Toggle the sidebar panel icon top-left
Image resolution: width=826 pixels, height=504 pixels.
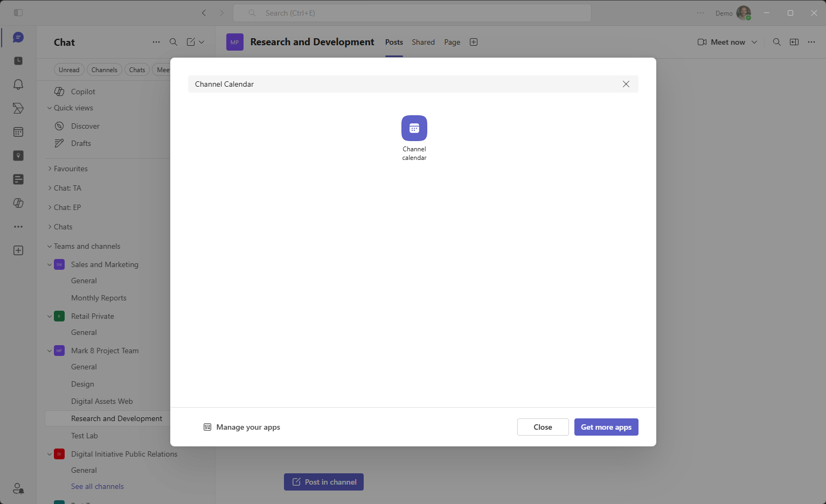18,12
